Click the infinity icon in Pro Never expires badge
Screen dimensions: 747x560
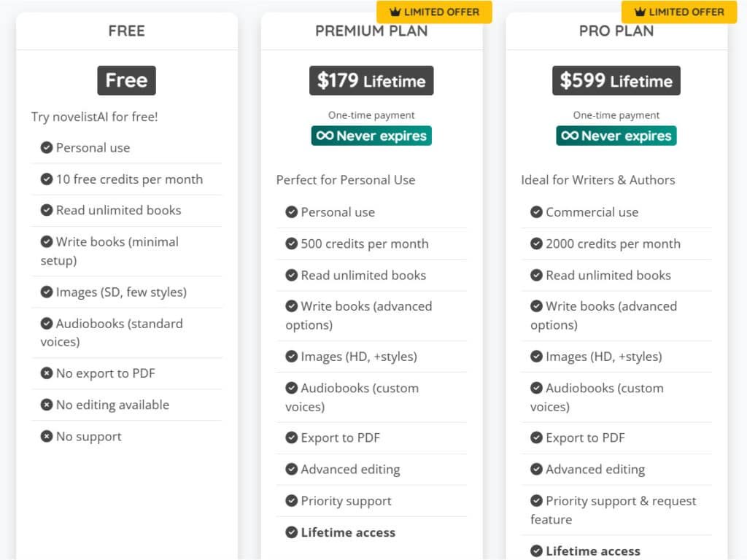(x=570, y=136)
